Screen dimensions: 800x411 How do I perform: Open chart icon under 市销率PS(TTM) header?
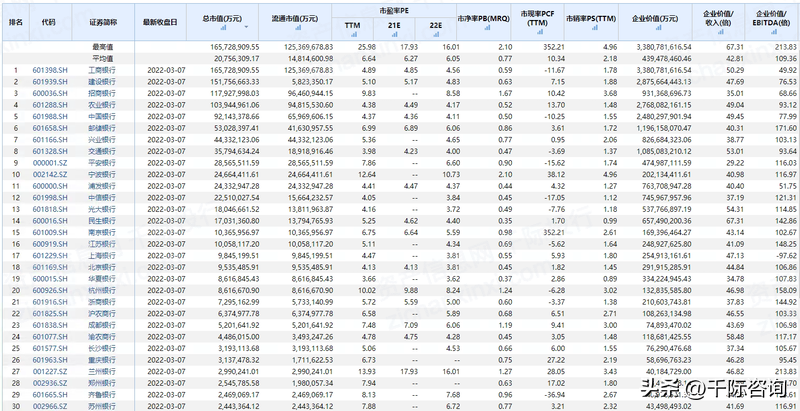pos(595,27)
